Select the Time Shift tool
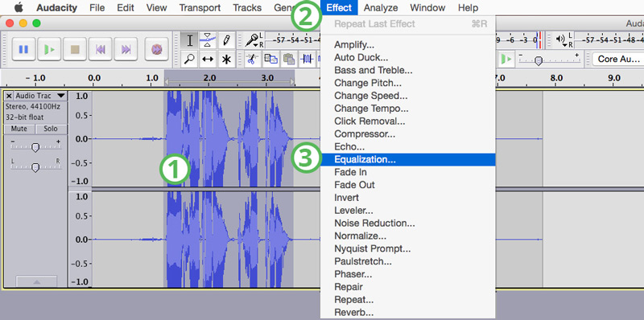 (208, 59)
